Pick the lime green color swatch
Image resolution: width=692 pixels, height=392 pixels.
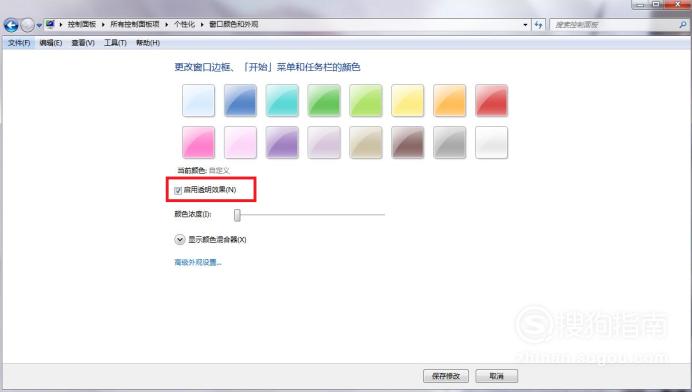coord(366,101)
